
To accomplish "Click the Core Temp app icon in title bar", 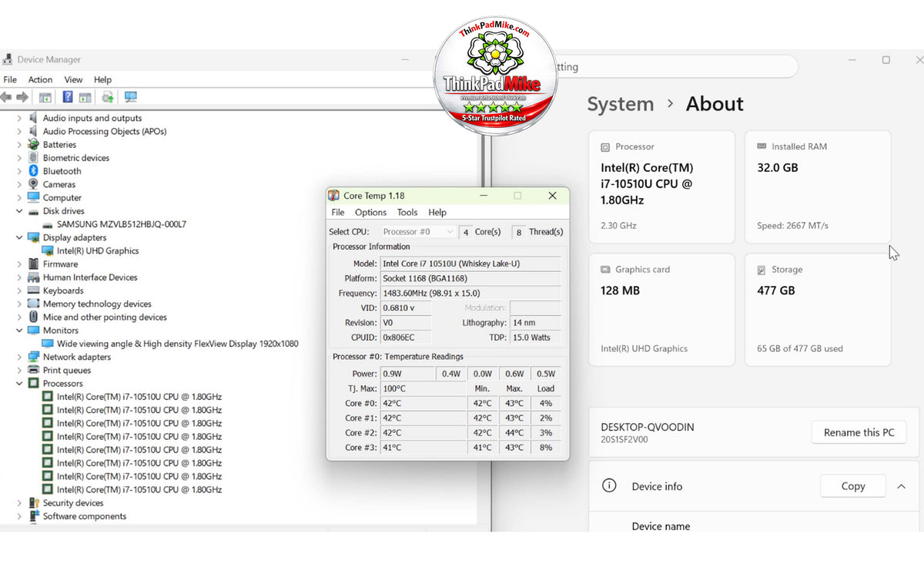I will [x=333, y=196].
